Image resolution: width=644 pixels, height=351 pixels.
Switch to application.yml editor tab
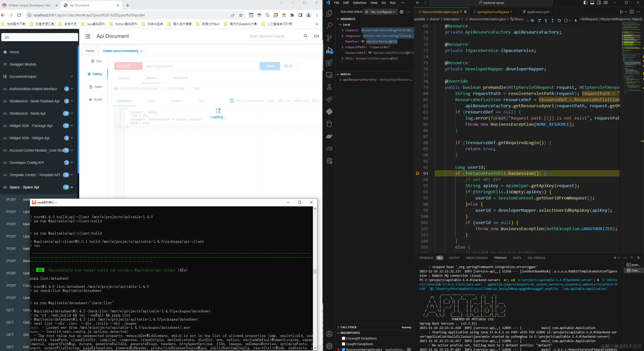[538, 12]
